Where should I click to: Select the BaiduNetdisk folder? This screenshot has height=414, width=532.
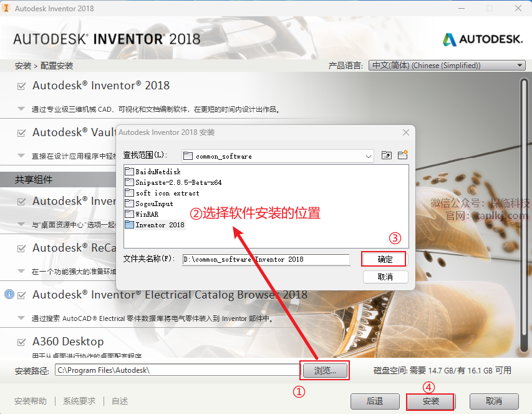pyautogui.click(x=153, y=172)
